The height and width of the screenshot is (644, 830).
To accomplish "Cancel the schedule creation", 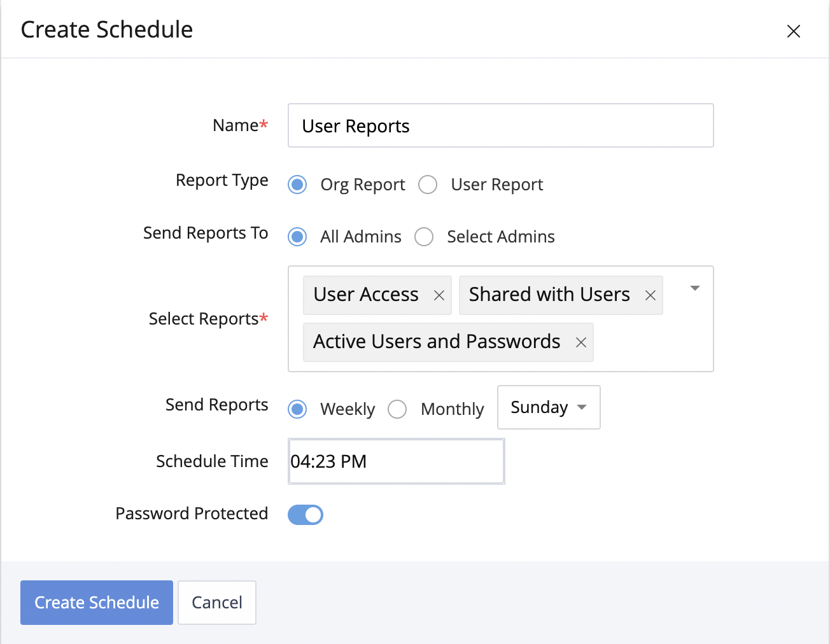I will coord(217,603).
